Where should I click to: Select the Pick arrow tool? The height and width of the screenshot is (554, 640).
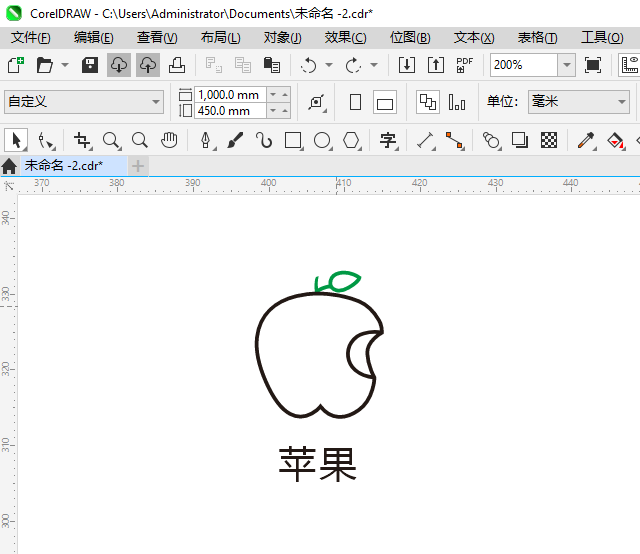coord(16,140)
